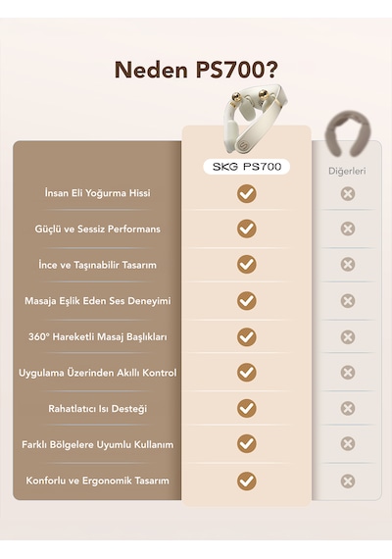Click the checkmark for 360° Hareketli Masaj Başlıkları
392x559 pixels.
[247, 337]
